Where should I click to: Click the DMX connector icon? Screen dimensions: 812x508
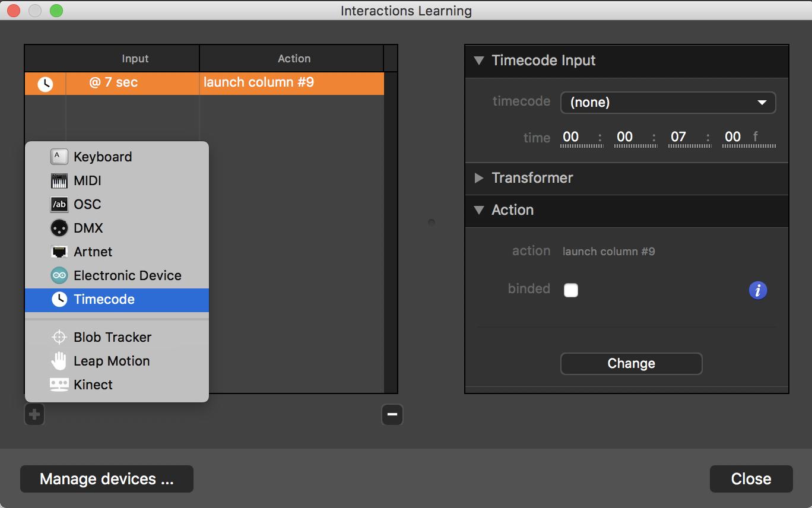pos(59,228)
